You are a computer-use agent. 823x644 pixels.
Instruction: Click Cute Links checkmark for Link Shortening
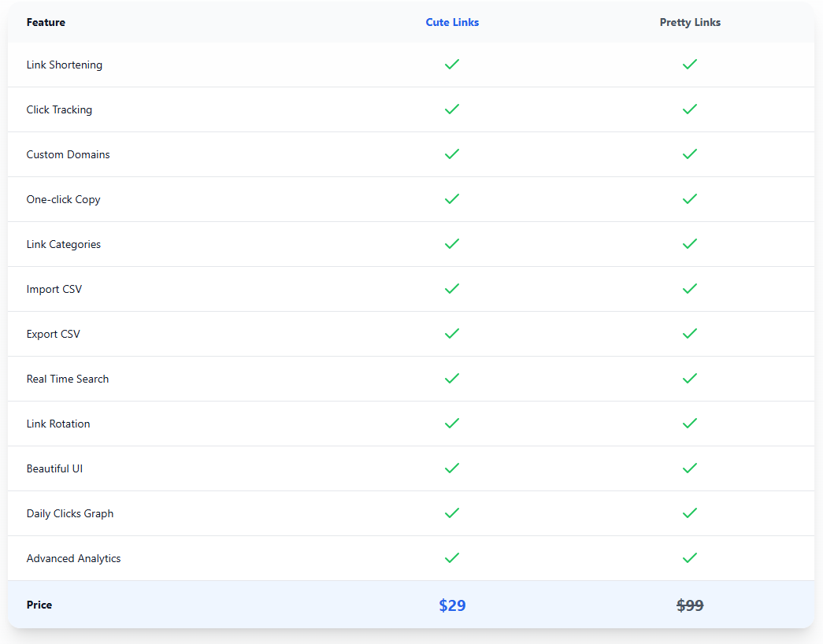pyautogui.click(x=452, y=65)
